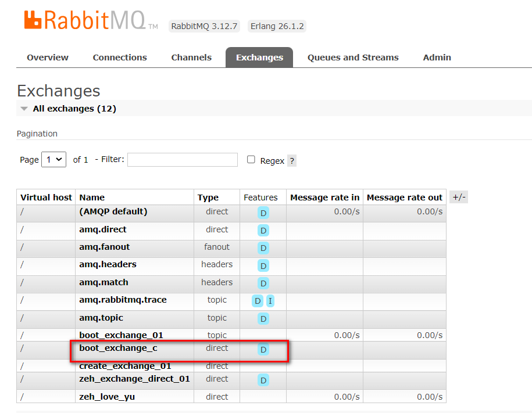Viewport: 532px width, 413px height.
Task: Go to the Admin tab
Action: pos(437,58)
